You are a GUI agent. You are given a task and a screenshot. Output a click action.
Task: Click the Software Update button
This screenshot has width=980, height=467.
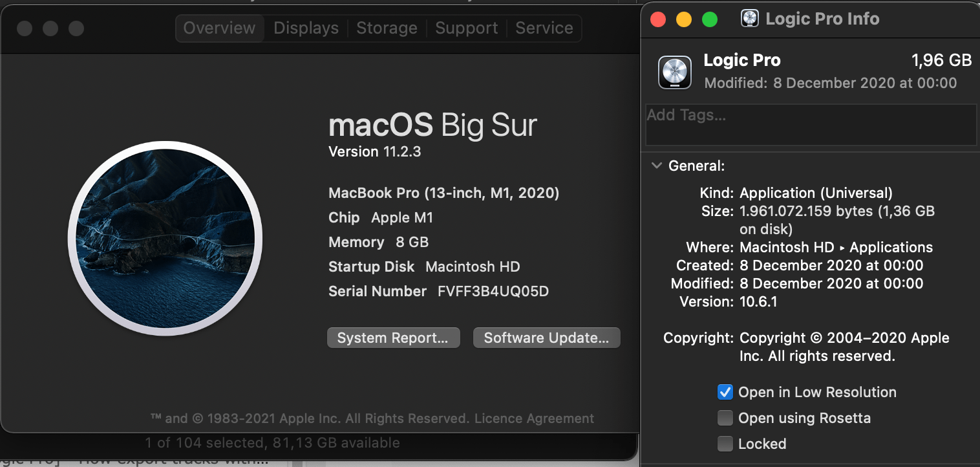tap(546, 338)
